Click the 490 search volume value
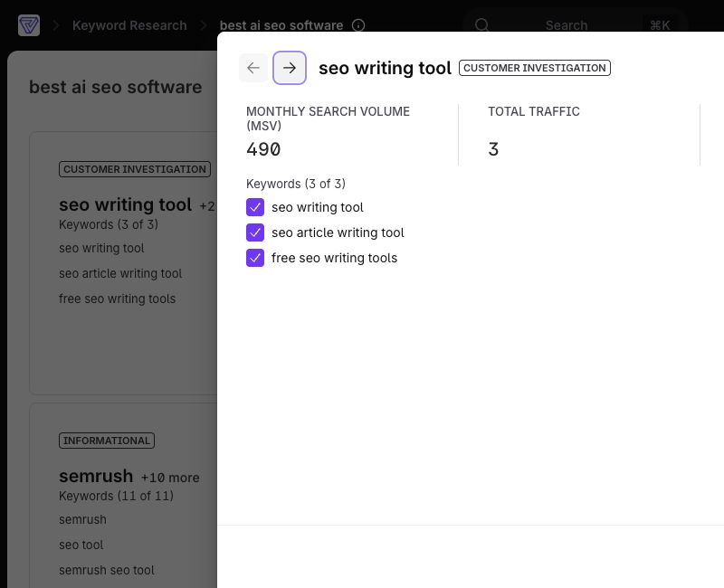Image resolution: width=724 pixels, height=588 pixels. point(263,149)
